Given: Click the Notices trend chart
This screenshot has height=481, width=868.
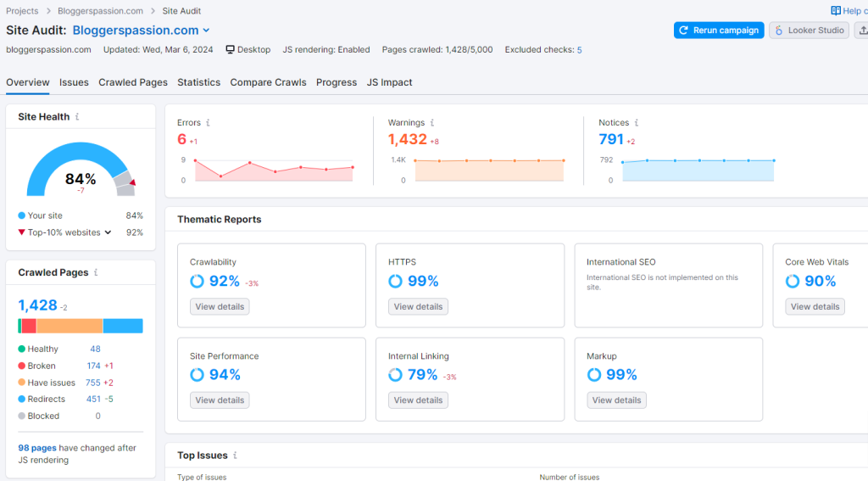Looking at the screenshot, I should point(698,171).
